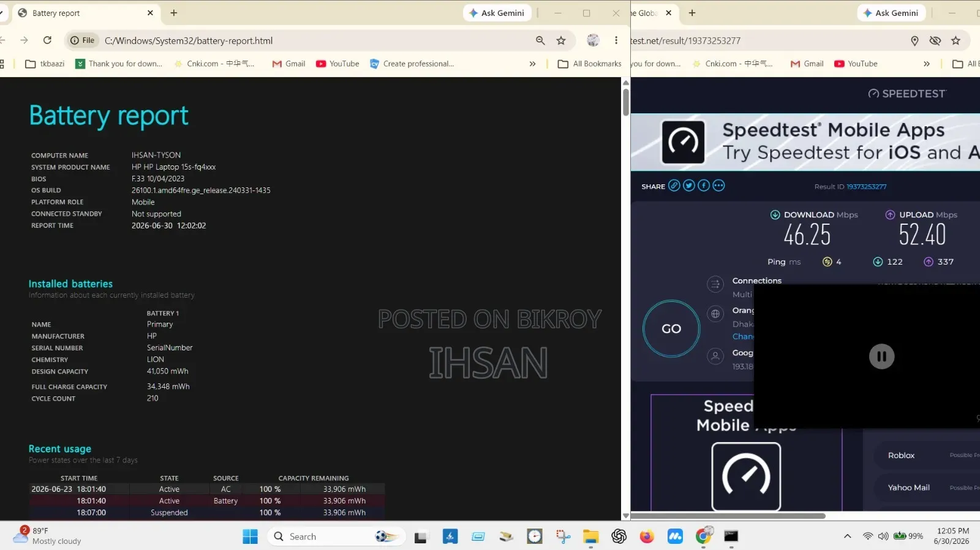The image size is (980, 550).
Task: Open Snipping Tool from taskbar
Action: (563, 537)
